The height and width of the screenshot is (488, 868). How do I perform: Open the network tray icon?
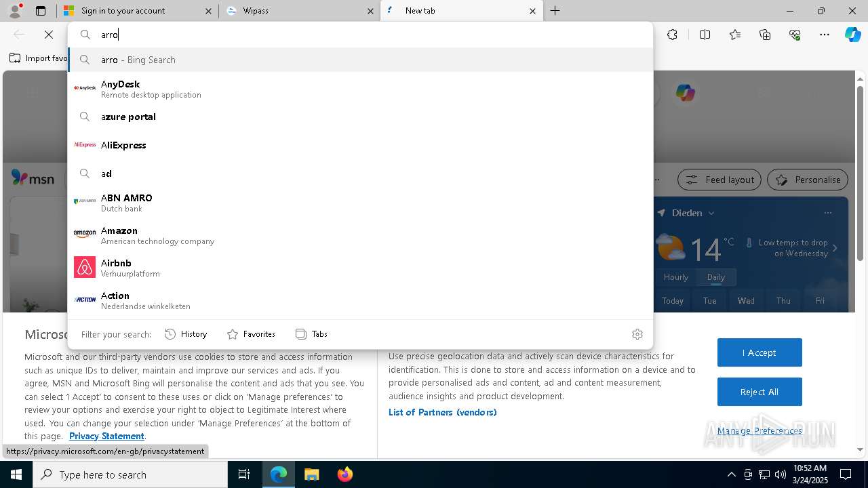tap(764, 474)
